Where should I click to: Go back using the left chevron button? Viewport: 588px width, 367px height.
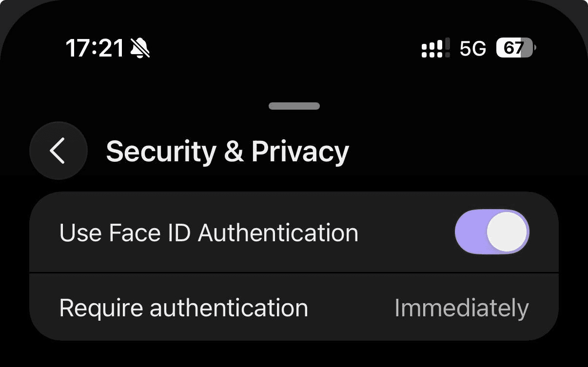pyautogui.click(x=59, y=151)
